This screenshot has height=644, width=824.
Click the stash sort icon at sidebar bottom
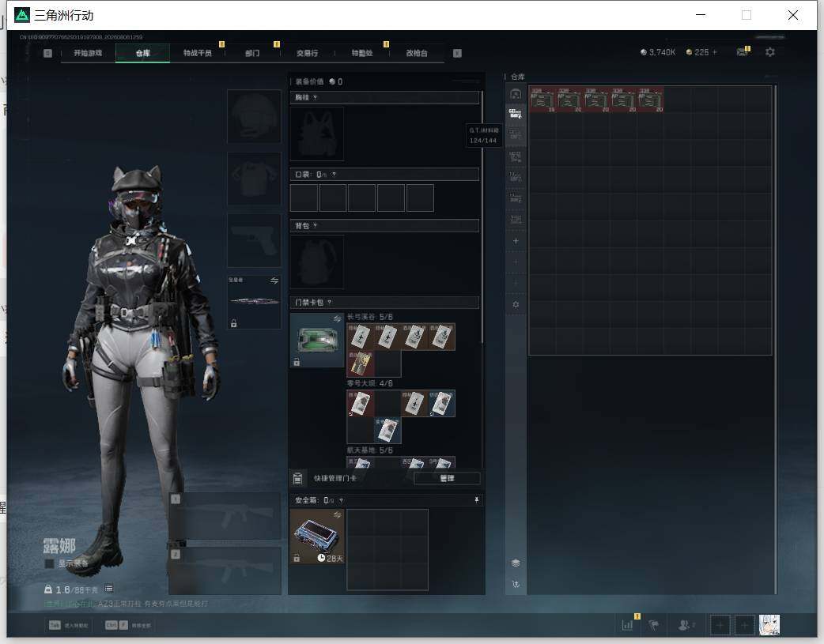516,584
